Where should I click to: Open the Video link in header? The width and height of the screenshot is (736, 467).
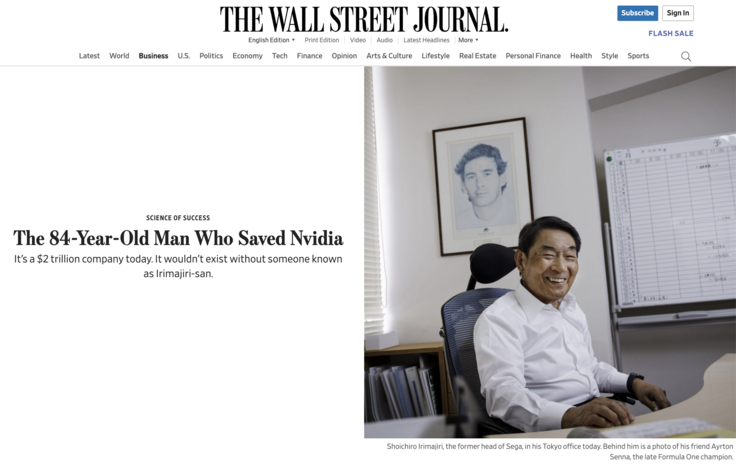358,40
